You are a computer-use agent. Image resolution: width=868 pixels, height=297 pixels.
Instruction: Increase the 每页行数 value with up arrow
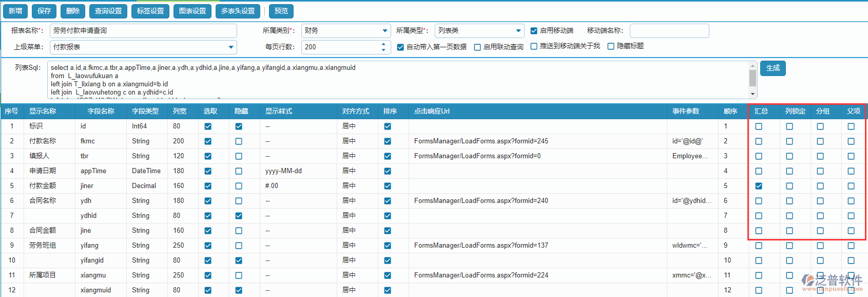coord(383,44)
